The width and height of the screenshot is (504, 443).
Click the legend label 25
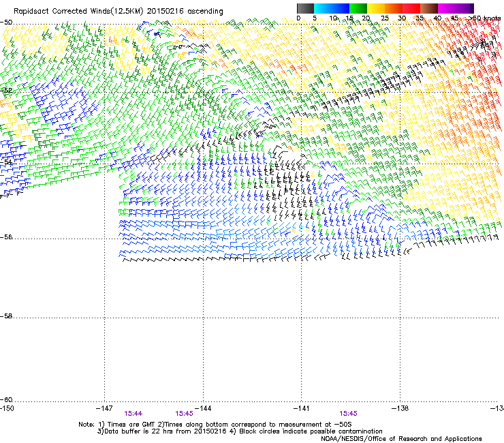coord(385,18)
